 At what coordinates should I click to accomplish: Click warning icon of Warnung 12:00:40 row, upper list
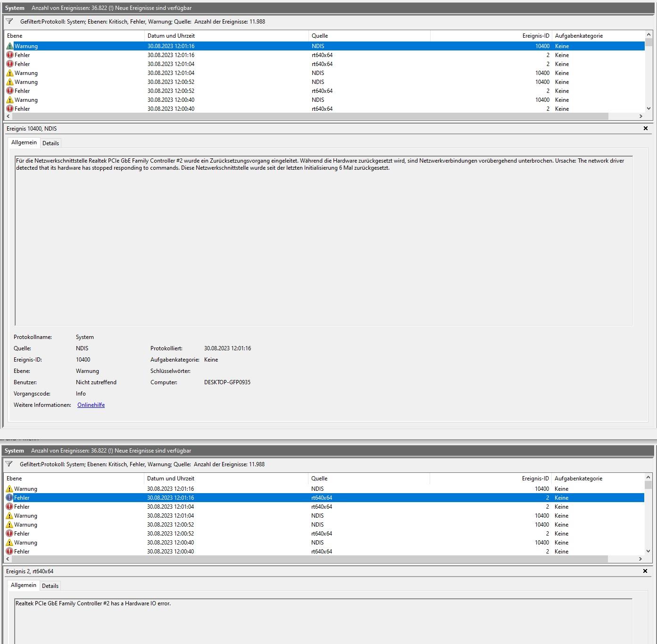[10, 100]
